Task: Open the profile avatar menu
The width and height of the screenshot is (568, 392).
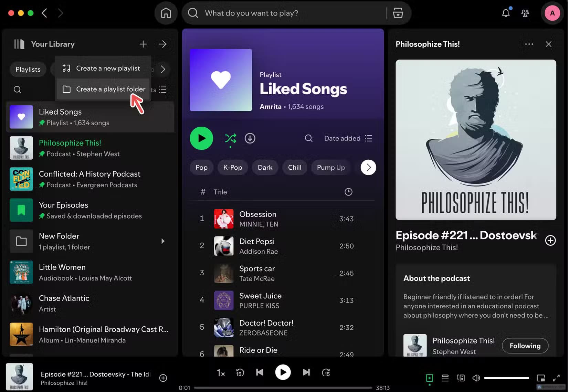Action: coord(552,13)
